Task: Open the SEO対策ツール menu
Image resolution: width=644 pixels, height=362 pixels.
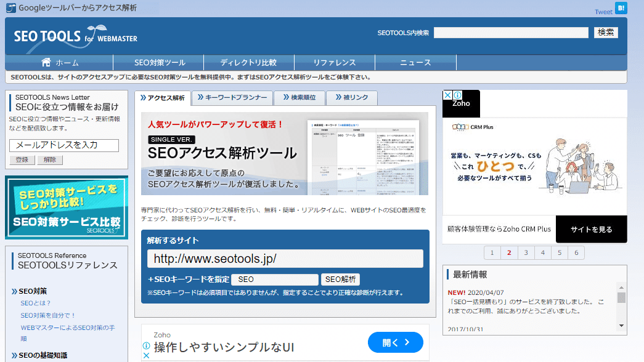Action: [x=160, y=63]
